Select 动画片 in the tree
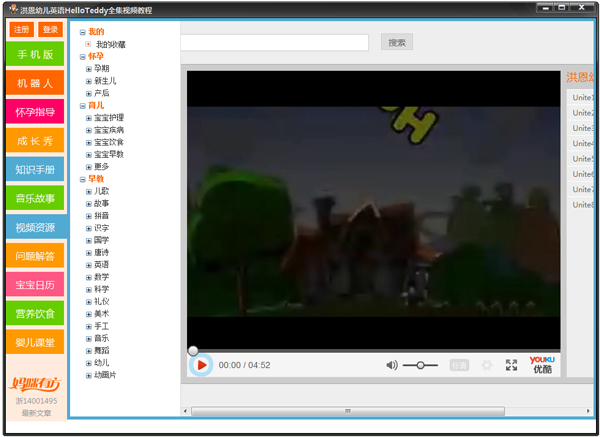600x437 pixels. coord(105,375)
